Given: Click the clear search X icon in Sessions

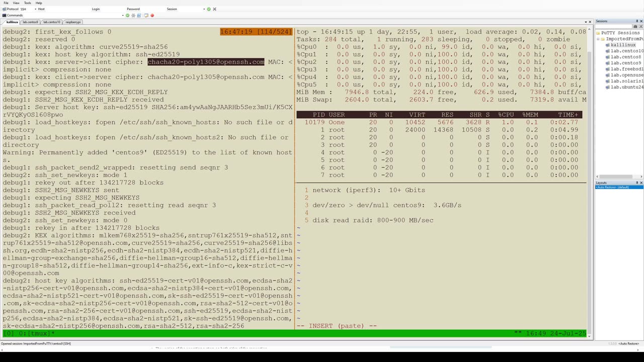Looking at the screenshot, I should tap(641, 26).
